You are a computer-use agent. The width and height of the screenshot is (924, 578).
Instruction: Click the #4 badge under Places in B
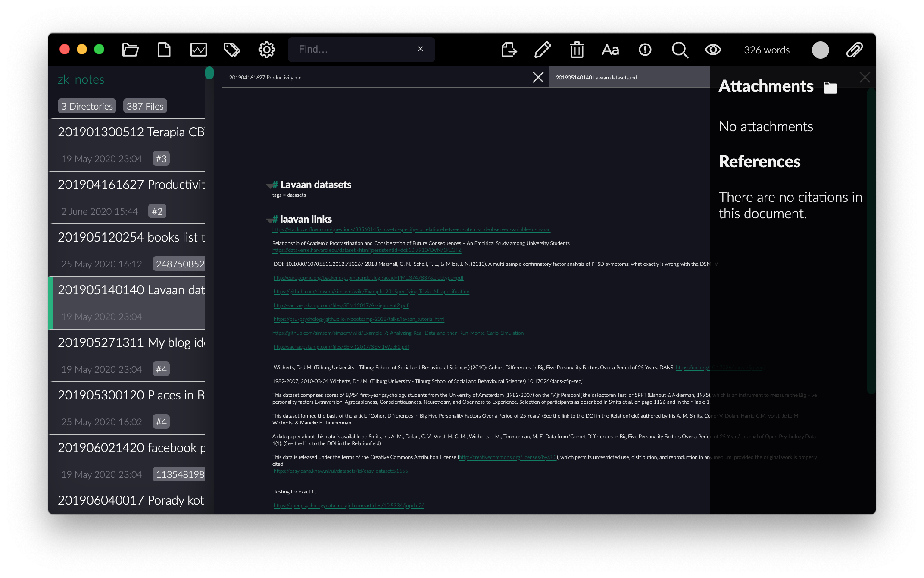pos(161,422)
